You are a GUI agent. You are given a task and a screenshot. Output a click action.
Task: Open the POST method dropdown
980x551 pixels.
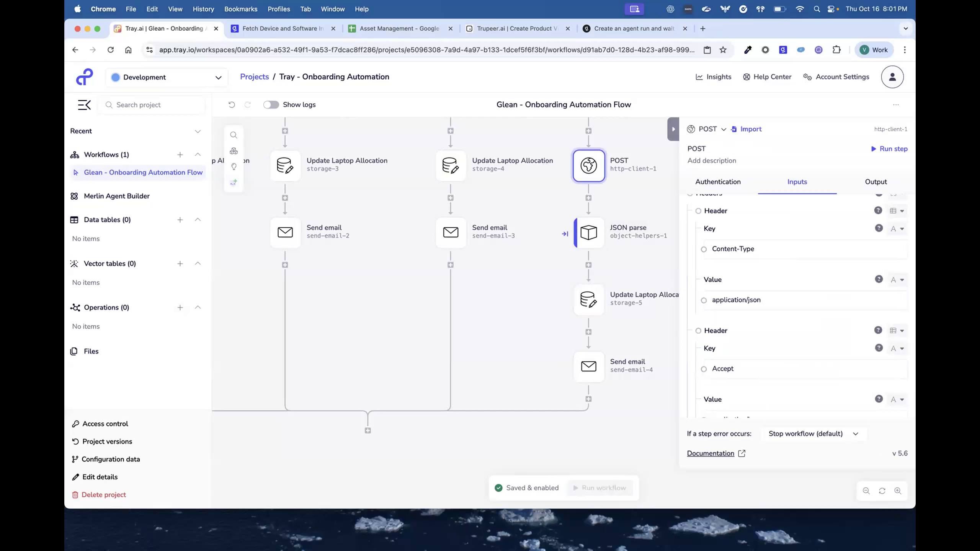[x=723, y=129]
